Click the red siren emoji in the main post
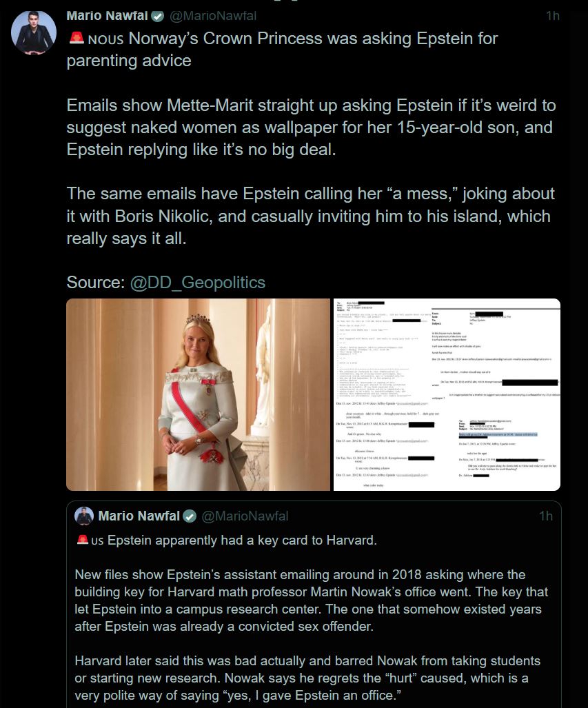The height and width of the screenshot is (708, 588). (x=77, y=39)
